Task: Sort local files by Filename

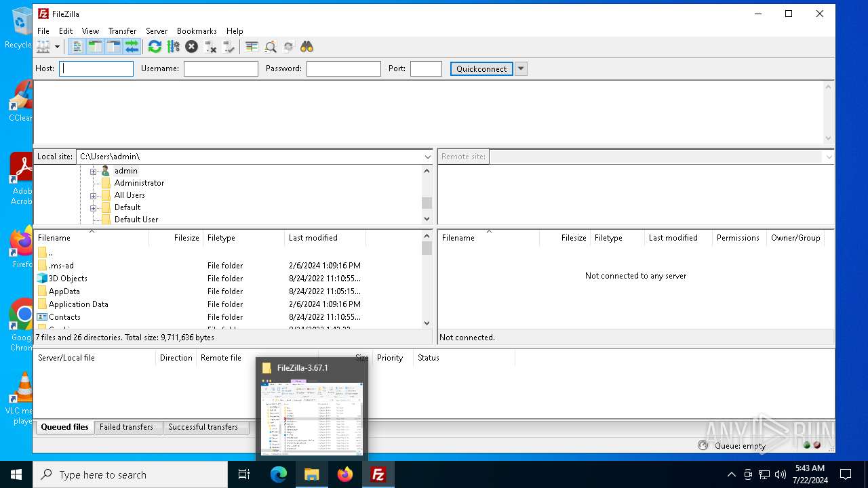Action: tap(92, 238)
